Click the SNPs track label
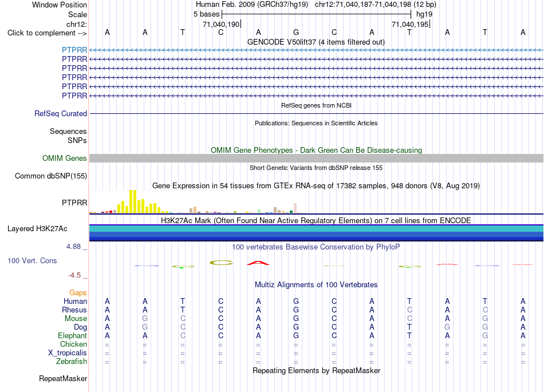544x392 pixels. click(x=77, y=140)
